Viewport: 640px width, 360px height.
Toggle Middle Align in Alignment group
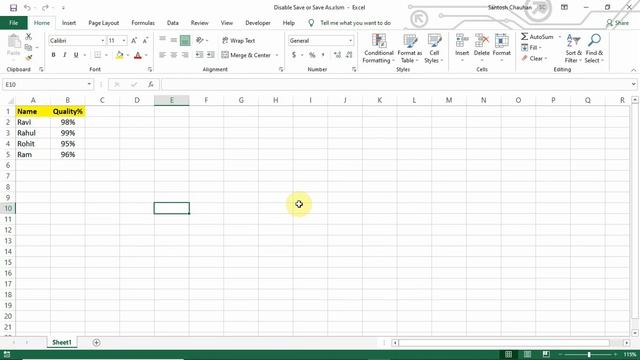pyautogui.click(x=173, y=40)
